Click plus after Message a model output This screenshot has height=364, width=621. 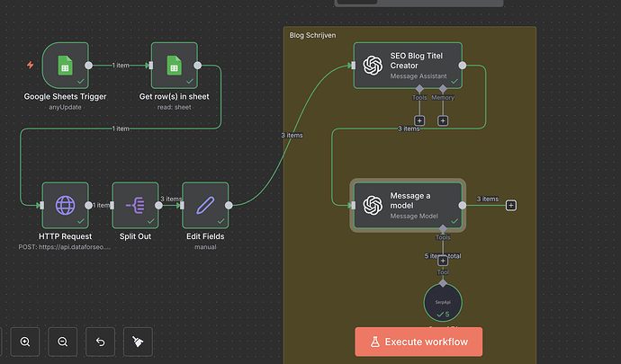pyautogui.click(x=511, y=205)
